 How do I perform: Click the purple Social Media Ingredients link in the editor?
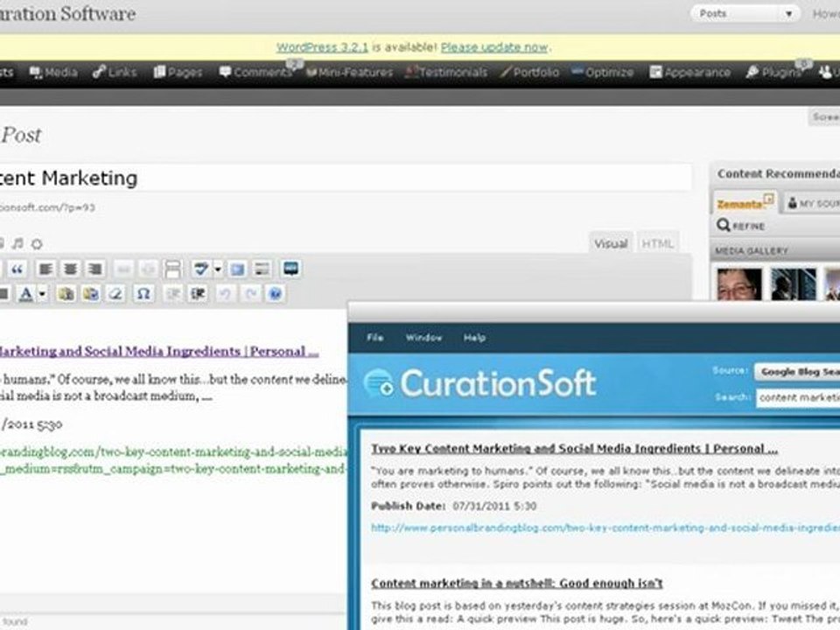point(159,352)
